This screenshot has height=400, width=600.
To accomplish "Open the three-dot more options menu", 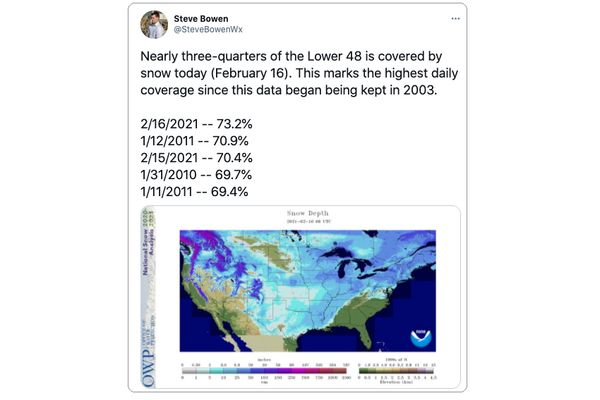I will pos(456,18).
